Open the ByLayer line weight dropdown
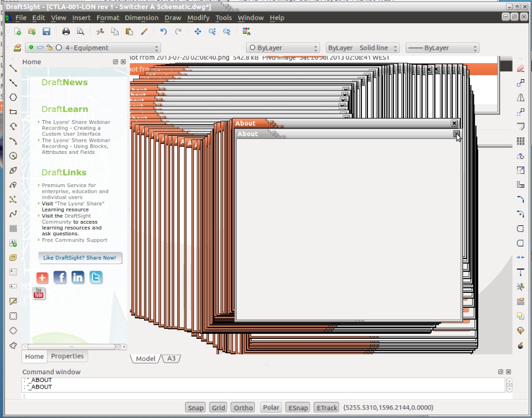The height and width of the screenshot is (418, 532). (442, 48)
